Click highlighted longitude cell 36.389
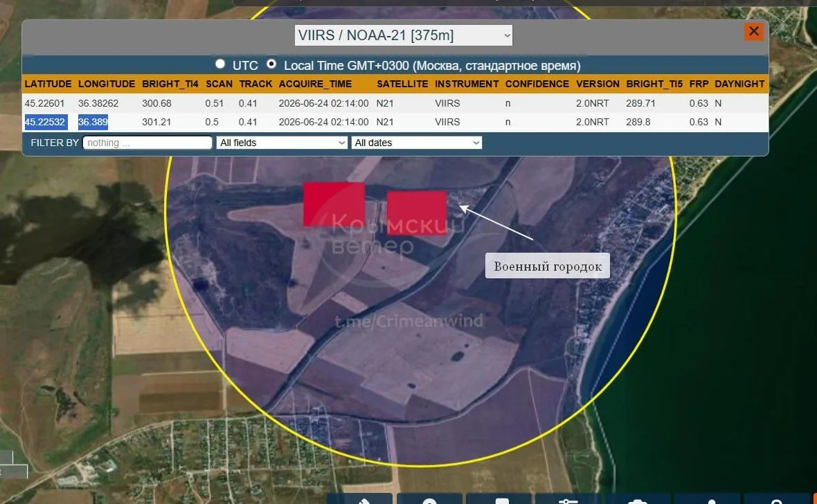The width and height of the screenshot is (817, 504). 93,122
